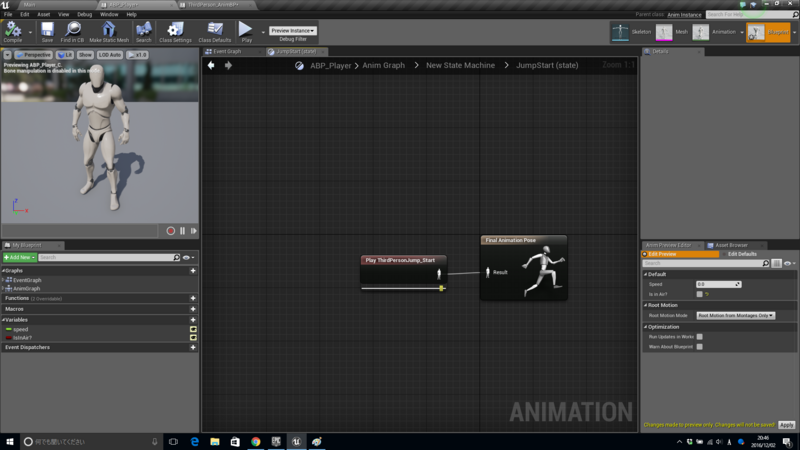Open the LOD Auto menu button
The height and width of the screenshot is (450, 800).
tap(110, 55)
